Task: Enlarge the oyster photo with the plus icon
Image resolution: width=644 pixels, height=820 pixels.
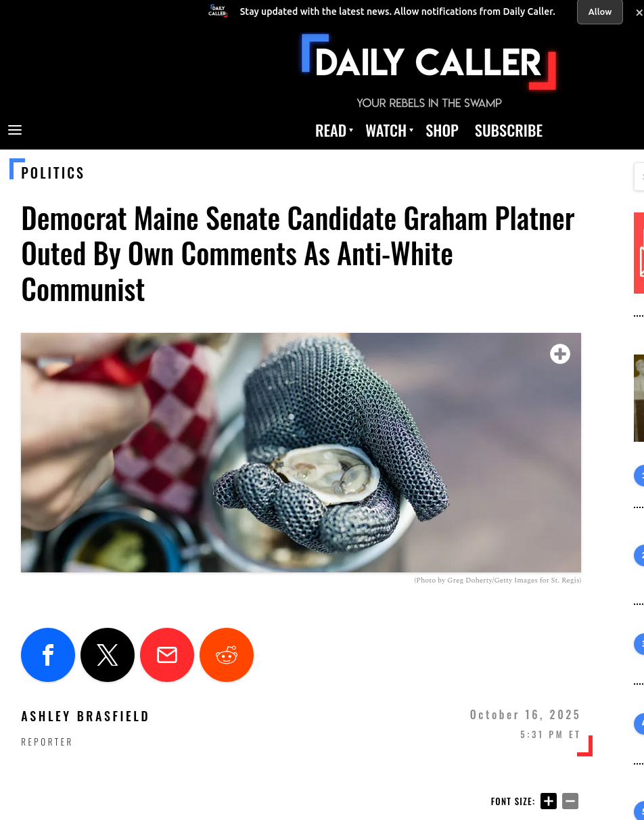Action: click(560, 354)
